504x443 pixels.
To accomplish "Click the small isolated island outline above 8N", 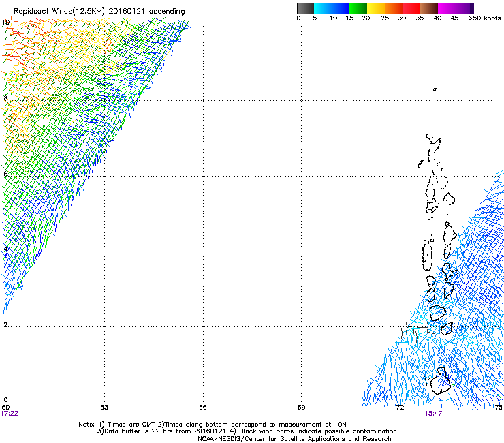I will click(435, 89).
